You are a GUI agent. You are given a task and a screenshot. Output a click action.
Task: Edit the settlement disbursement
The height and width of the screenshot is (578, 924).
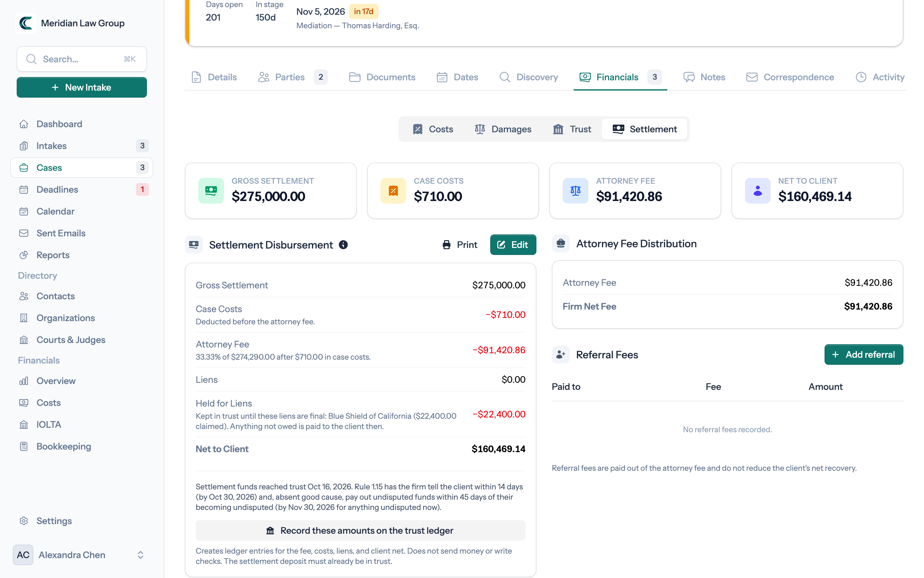coord(513,245)
